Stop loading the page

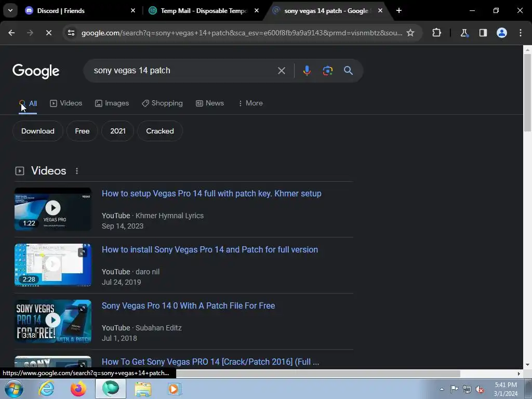[48, 33]
